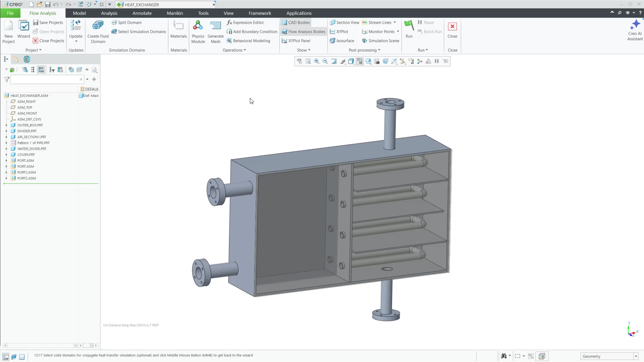Switch to the Applications ribbon tab
Screen dimensions: 644x362
click(x=299, y=13)
